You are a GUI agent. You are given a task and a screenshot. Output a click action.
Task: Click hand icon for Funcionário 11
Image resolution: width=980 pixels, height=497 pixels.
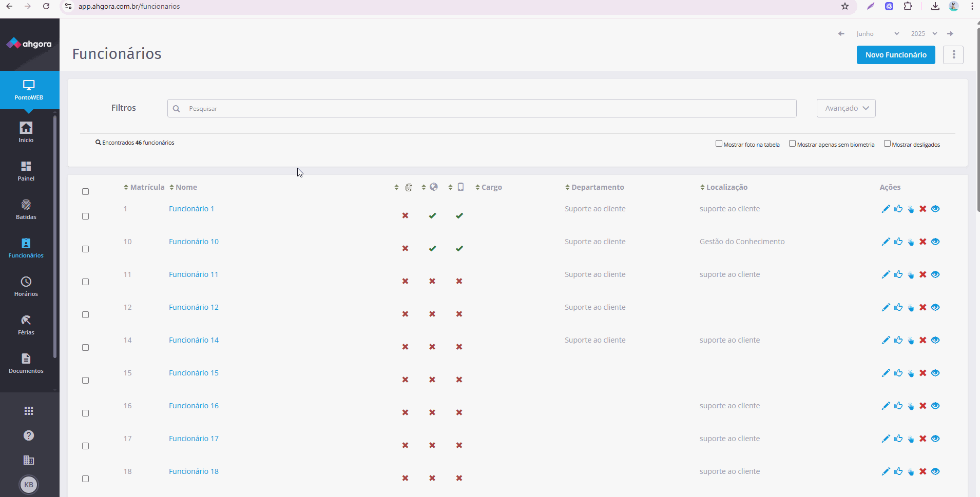911,275
